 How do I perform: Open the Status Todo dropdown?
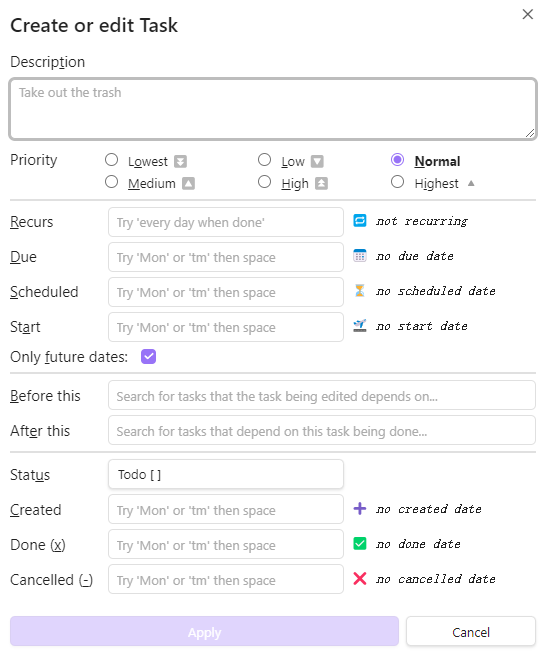click(x=226, y=474)
